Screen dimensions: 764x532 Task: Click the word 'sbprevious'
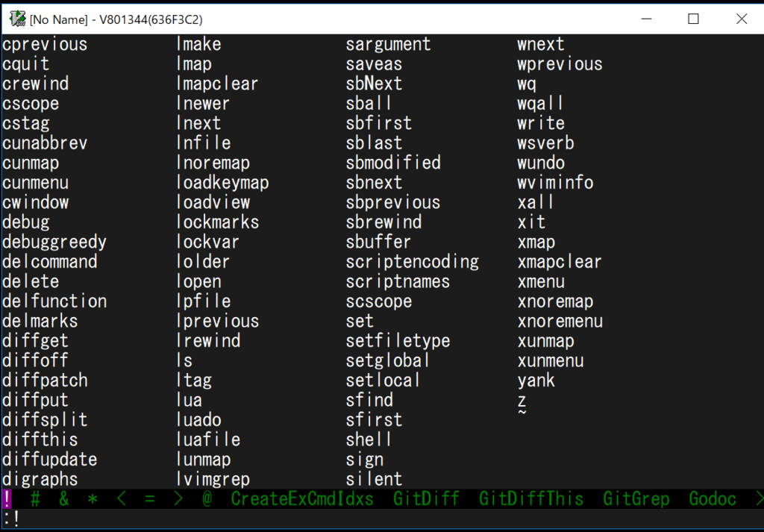coord(393,203)
